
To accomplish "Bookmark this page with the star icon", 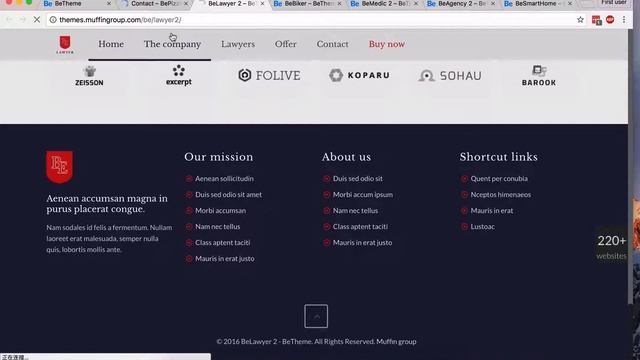I will (580, 20).
